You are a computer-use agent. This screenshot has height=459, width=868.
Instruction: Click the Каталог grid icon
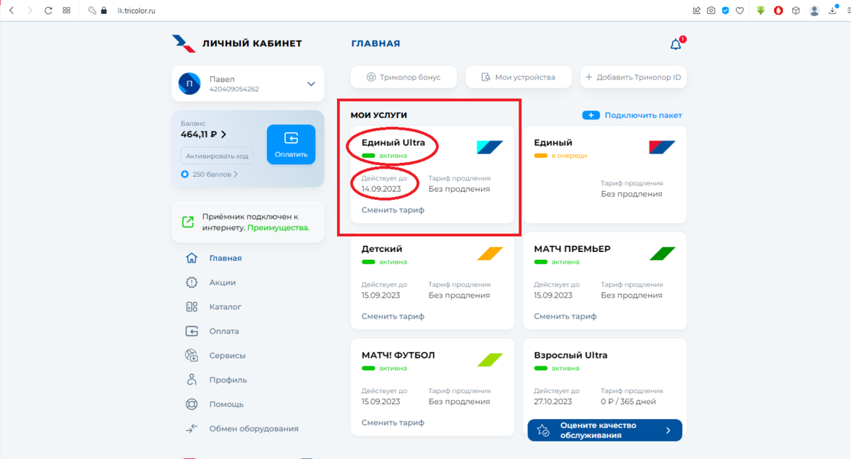[x=192, y=307]
